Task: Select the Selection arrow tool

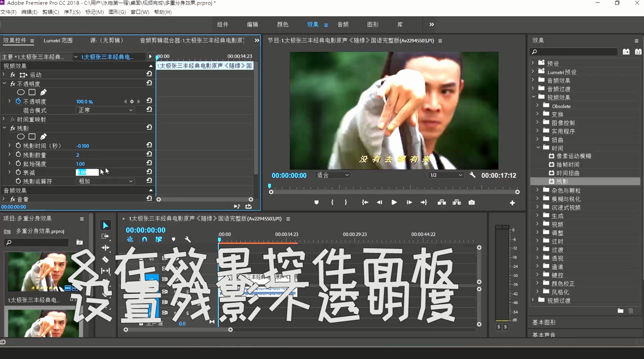Action: tap(105, 225)
